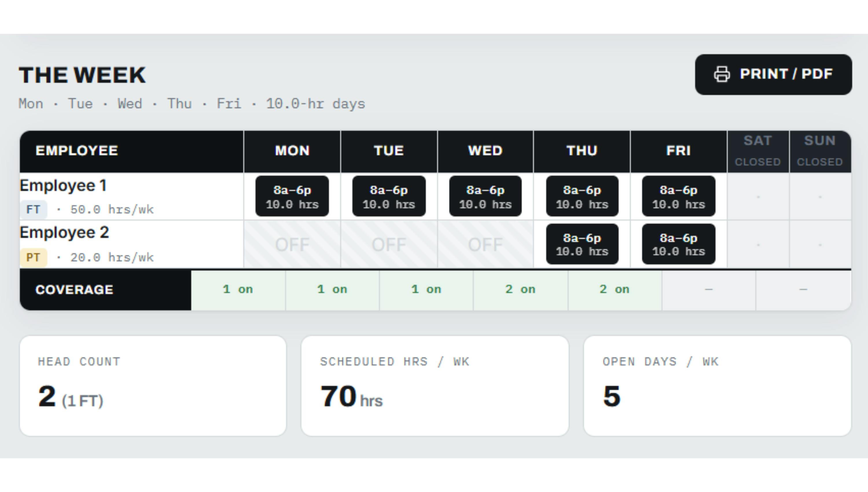Viewport: 868px width, 492px height.
Task: Select Employee 2 Tuesday OFF cell
Action: click(x=389, y=244)
